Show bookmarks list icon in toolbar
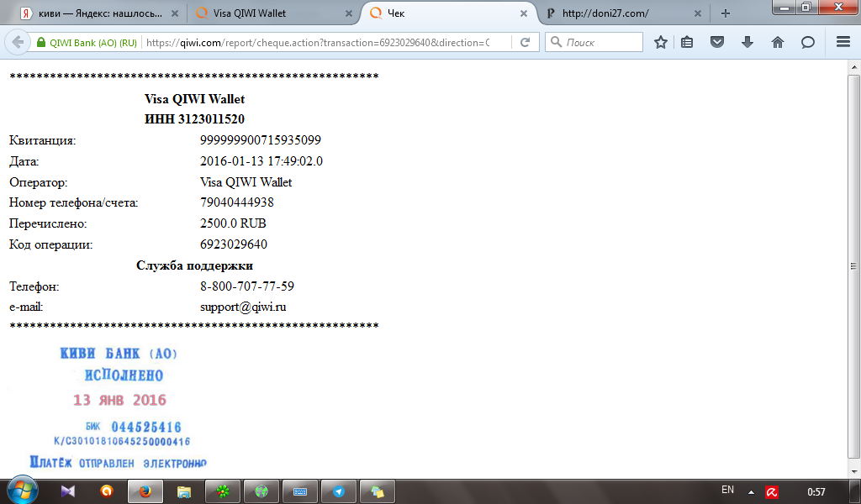This screenshot has height=504, width=861. click(687, 42)
